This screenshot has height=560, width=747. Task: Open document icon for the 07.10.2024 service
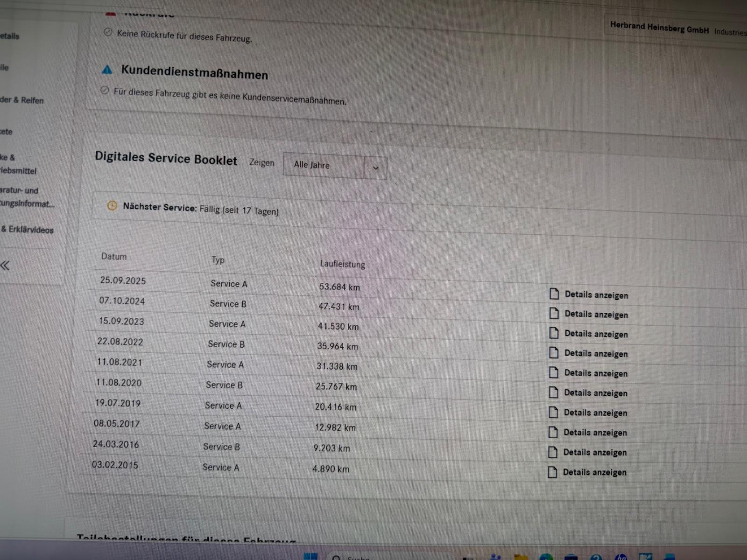[x=554, y=313]
